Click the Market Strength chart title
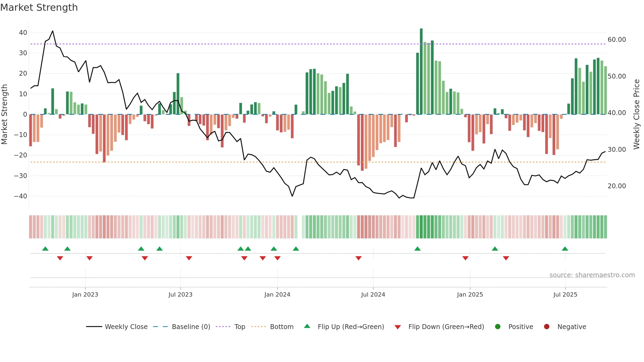644x362 pixels. 39,8
